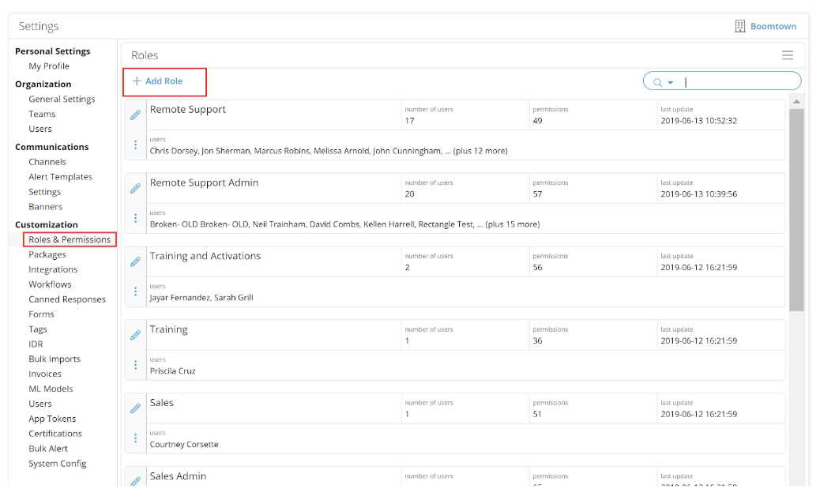This screenshot has width=820, height=504.
Task: Click the Training and Activations role name
Action: (x=205, y=256)
